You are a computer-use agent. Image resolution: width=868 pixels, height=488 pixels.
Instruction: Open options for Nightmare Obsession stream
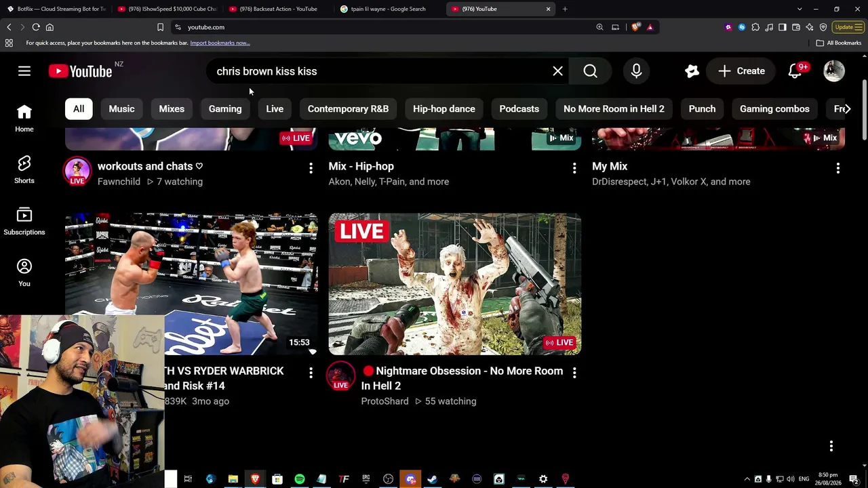pyautogui.click(x=574, y=372)
